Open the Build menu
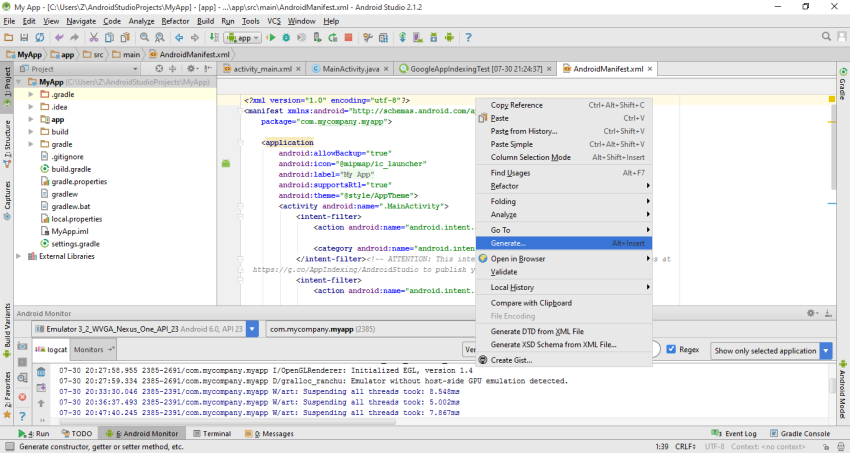This screenshot has width=850, height=453. pyautogui.click(x=205, y=21)
